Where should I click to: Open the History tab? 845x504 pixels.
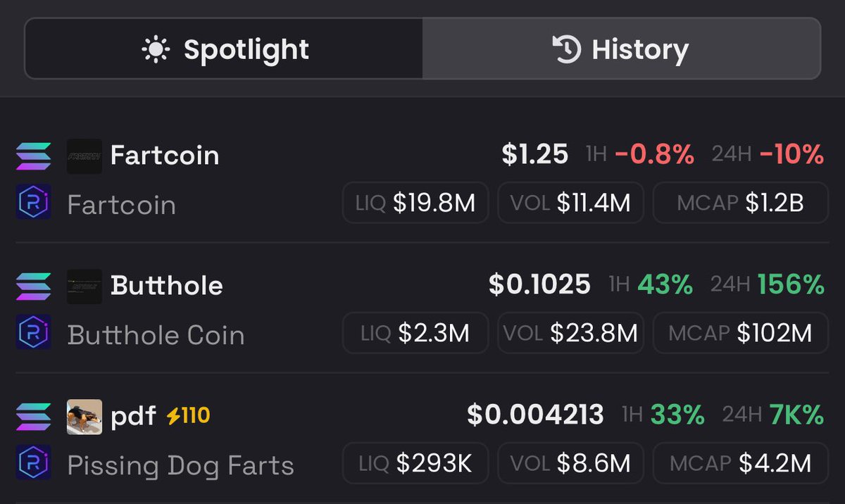tap(621, 49)
